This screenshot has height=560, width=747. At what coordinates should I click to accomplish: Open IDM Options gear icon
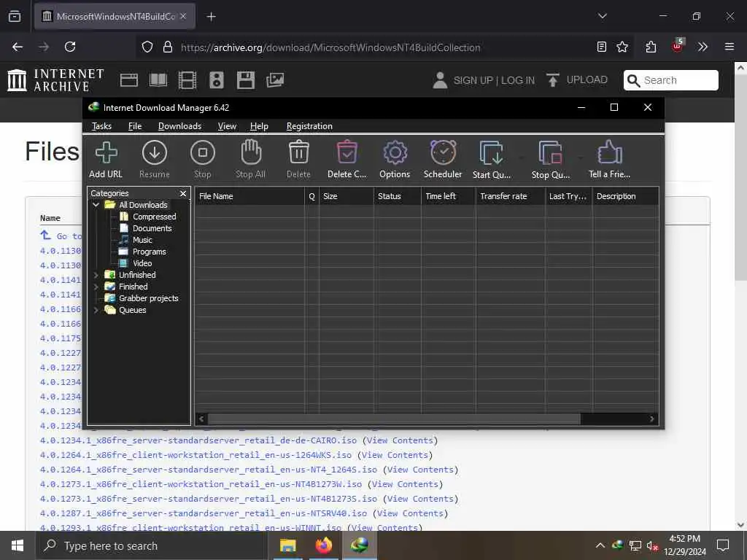click(x=395, y=153)
